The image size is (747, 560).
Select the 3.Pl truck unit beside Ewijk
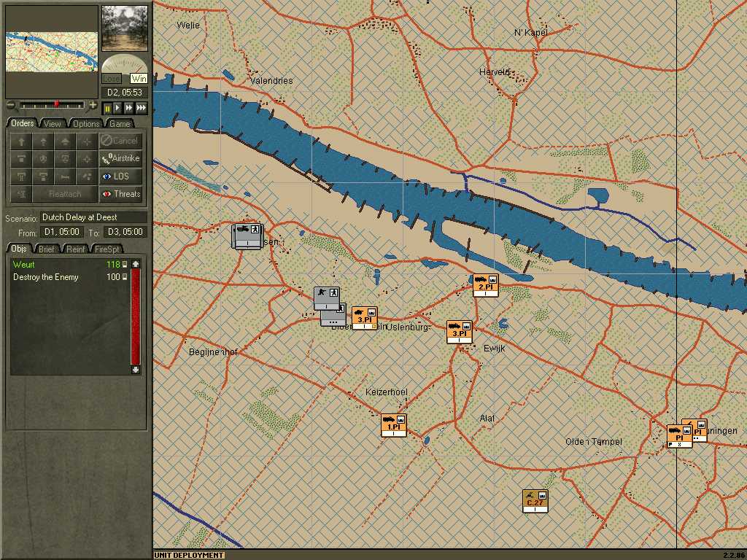(460, 332)
